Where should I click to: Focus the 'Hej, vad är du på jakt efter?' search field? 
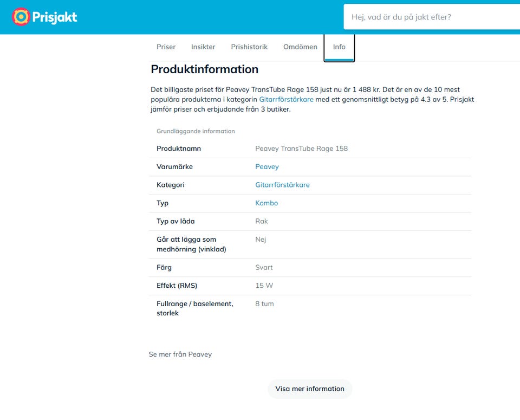coord(432,17)
